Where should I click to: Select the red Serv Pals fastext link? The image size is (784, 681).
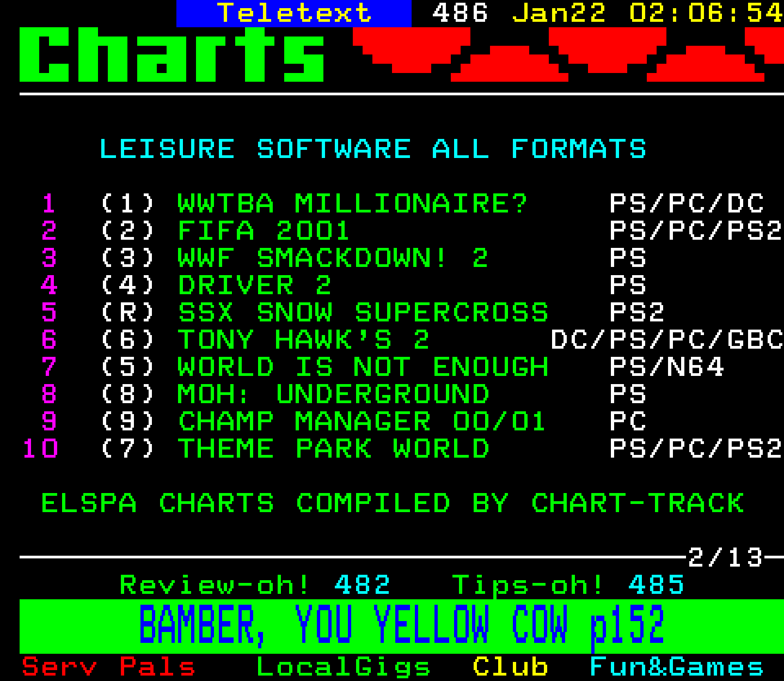coord(108,667)
